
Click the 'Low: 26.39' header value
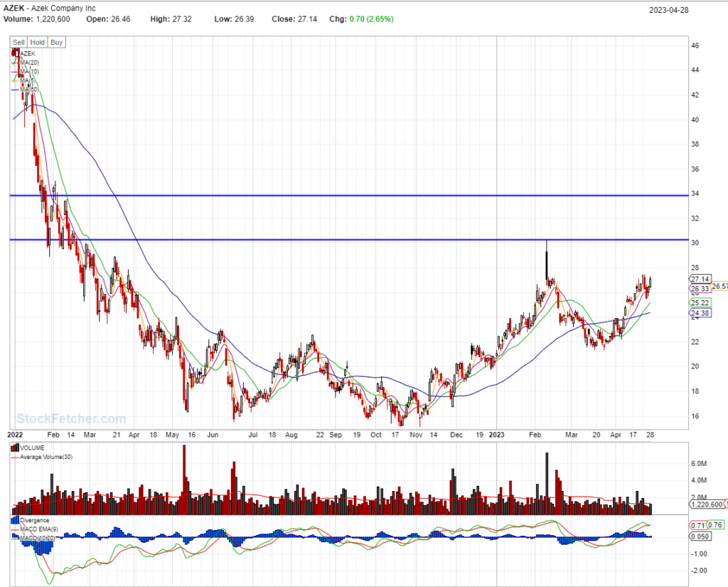point(234,19)
